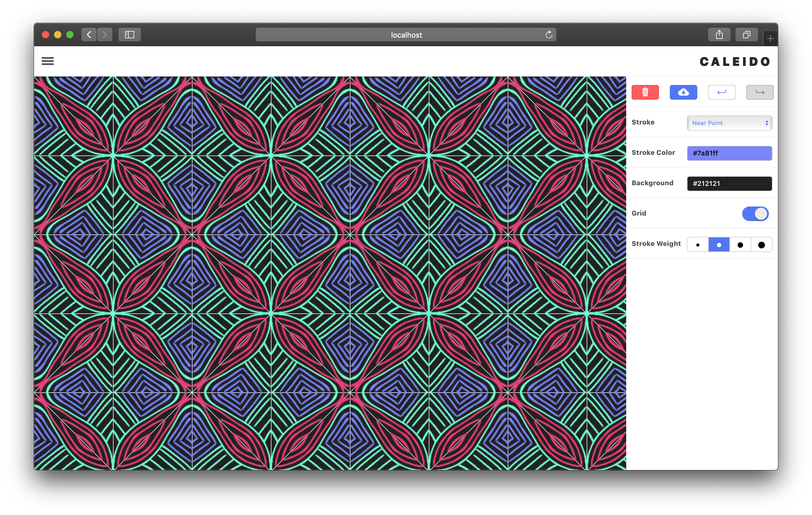The width and height of the screenshot is (812, 515).
Task: Open the Stroke type dropdown Near Point
Action: pos(729,123)
